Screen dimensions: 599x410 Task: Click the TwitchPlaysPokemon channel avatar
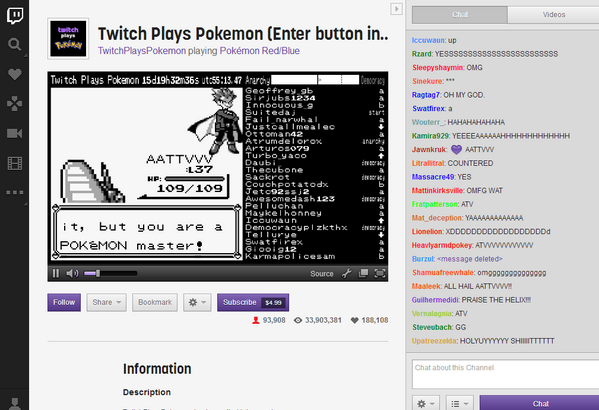tap(68, 39)
